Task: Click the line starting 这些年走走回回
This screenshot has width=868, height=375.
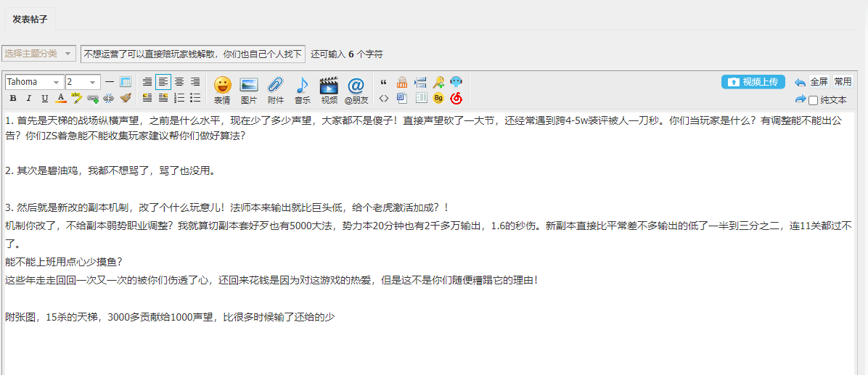Action: point(272,280)
